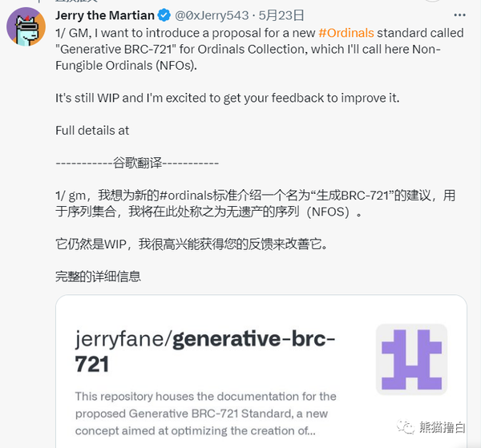Click the "721" second line of card title
Viewport: 481px width, 448px height.
pos(91,365)
